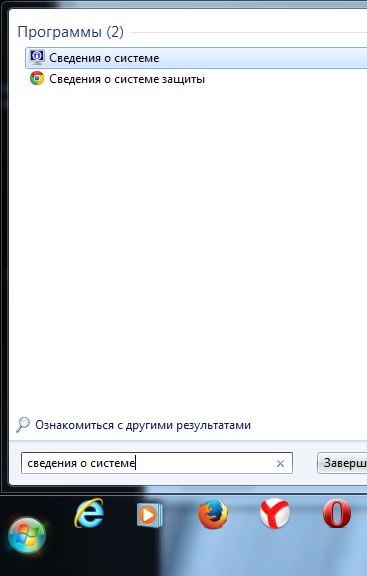This screenshot has width=367, height=576.
Task: Click the divider line beside Программы header
Action: 249,33
